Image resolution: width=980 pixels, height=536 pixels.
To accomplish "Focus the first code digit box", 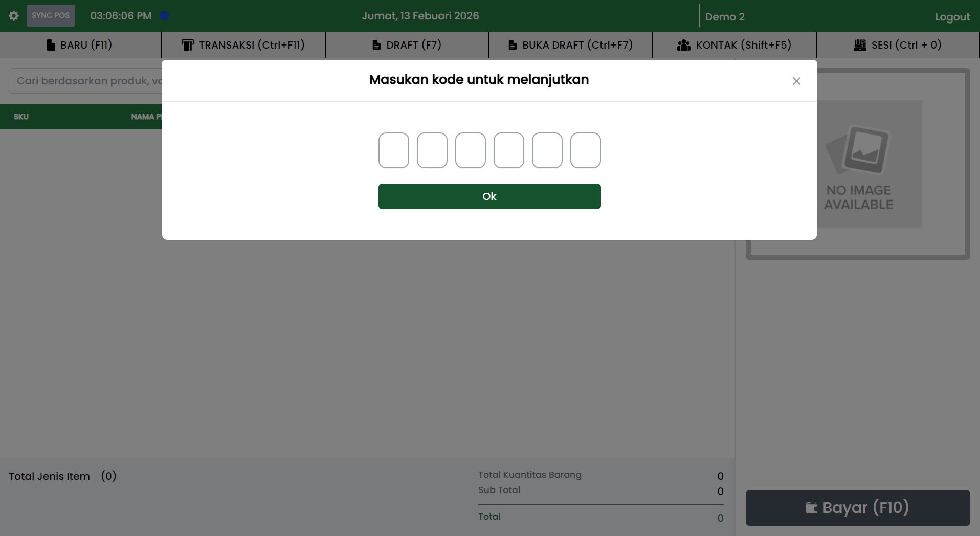I will point(394,150).
